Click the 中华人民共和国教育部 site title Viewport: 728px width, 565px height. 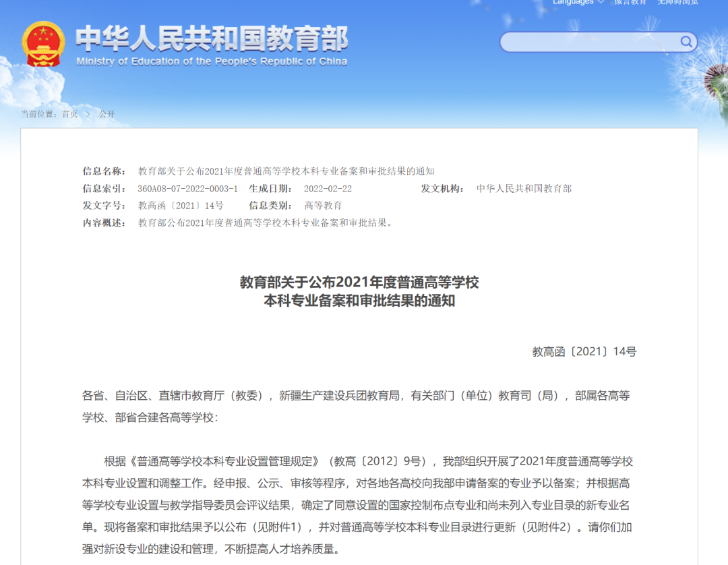(x=212, y=38)
